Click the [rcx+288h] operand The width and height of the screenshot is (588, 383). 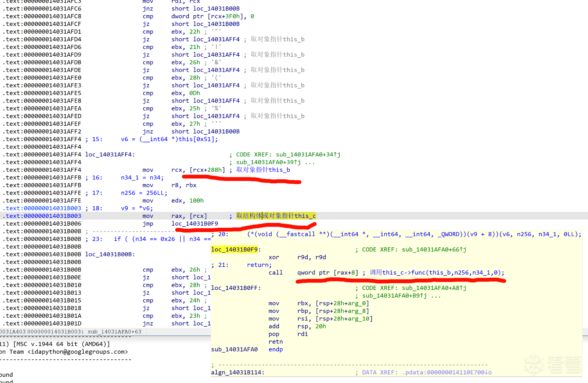point(207,170)
